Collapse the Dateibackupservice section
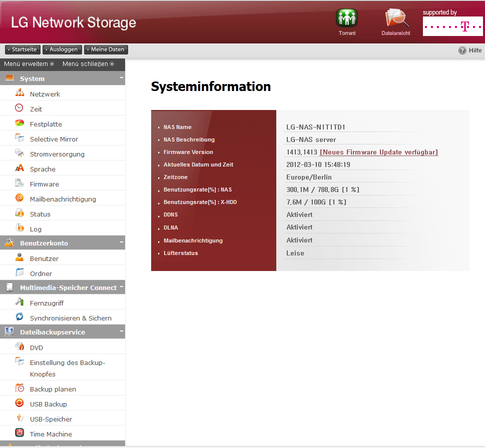 (121, 331)
